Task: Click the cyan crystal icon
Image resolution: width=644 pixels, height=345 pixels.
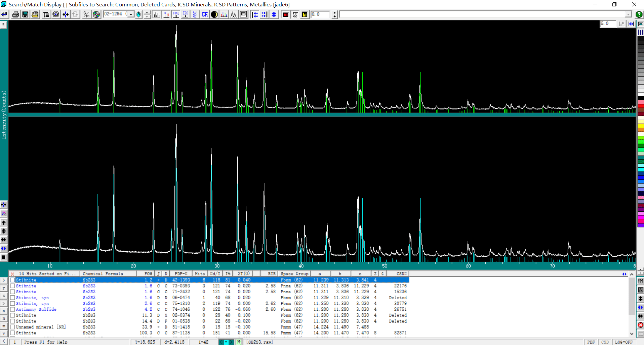Action: click(138, 14)
